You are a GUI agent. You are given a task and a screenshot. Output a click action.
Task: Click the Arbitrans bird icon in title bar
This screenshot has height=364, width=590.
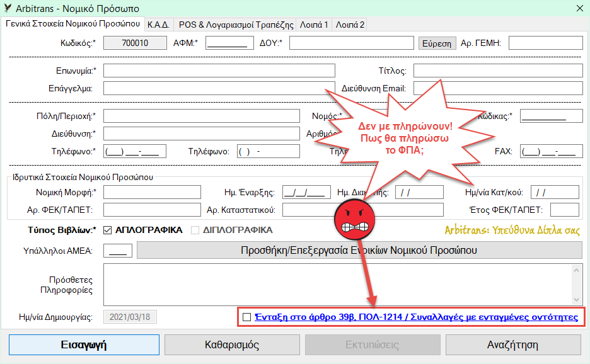[x=7, y=8]
